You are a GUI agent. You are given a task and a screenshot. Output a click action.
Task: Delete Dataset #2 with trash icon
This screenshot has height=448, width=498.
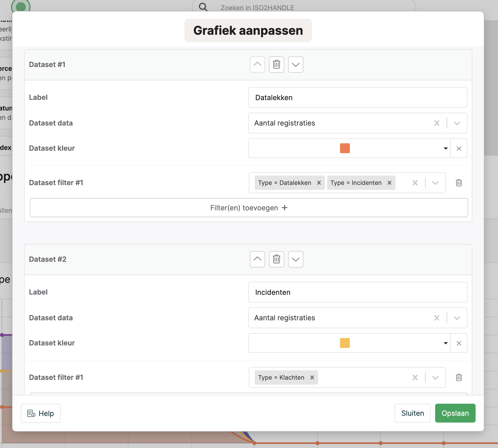pos(276,259)
